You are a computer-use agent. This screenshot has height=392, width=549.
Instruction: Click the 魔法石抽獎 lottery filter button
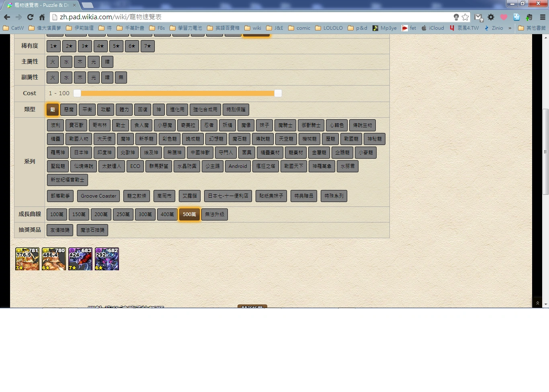pos(92,230)
